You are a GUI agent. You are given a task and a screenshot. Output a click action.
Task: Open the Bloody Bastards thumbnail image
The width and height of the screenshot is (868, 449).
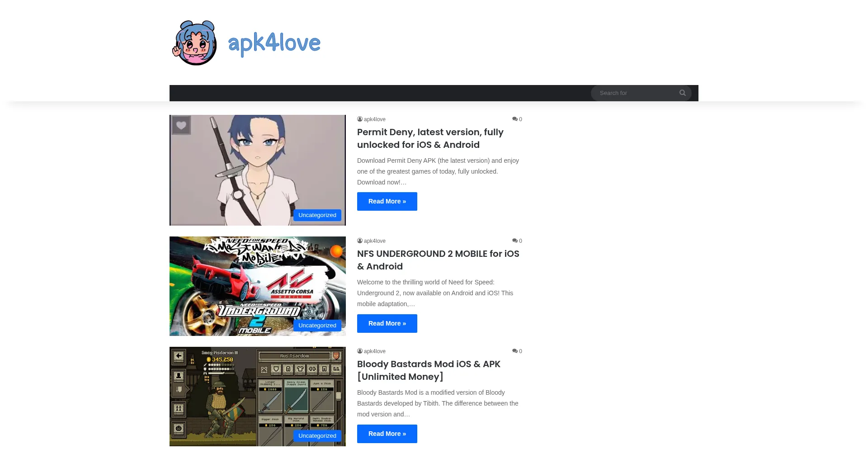258,397
